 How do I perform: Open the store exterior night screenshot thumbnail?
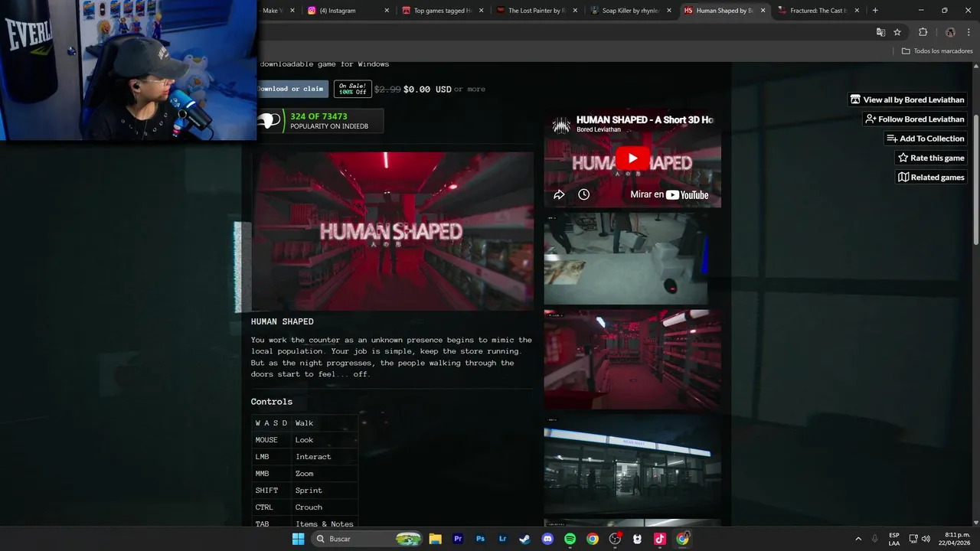(x=632, y=465)
